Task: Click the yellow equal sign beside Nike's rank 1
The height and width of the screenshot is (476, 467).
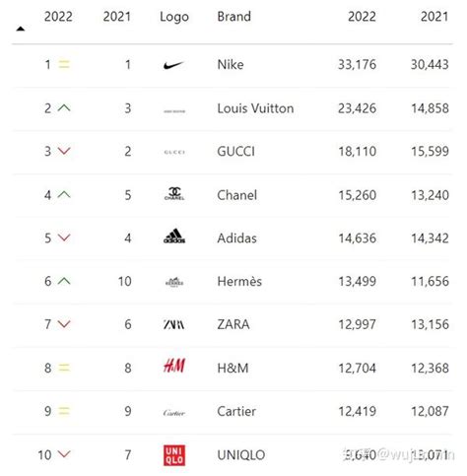Action: coord(64,64)
